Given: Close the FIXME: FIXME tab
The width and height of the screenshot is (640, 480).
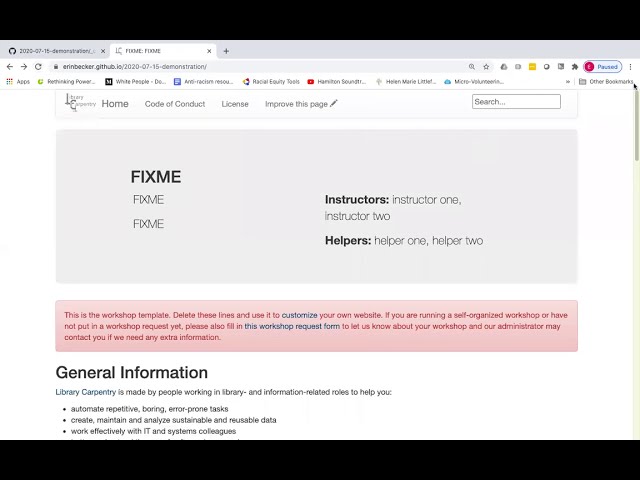Looking at the screenshot, I should (209, 51).
